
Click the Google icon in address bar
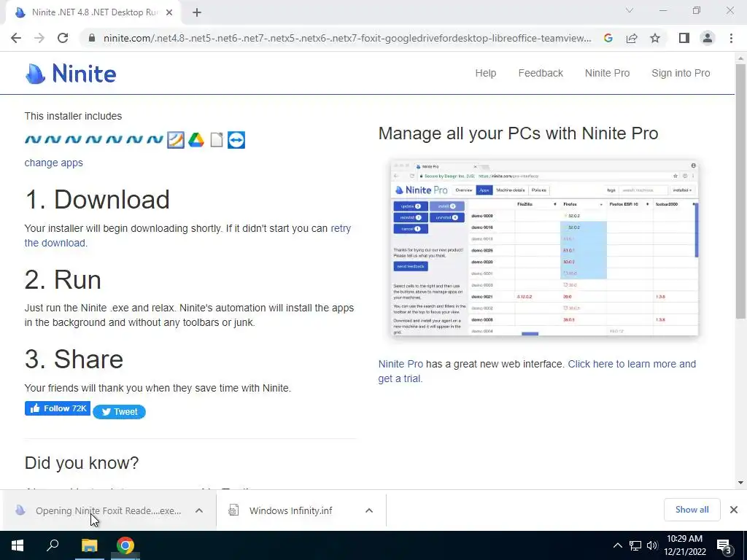pyautogui.click(x=608, y=38)
